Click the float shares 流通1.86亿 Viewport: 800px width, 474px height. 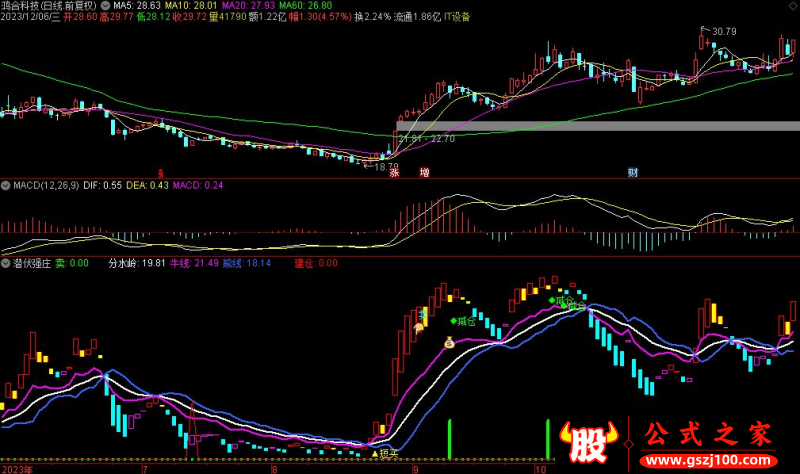(417, 17)
